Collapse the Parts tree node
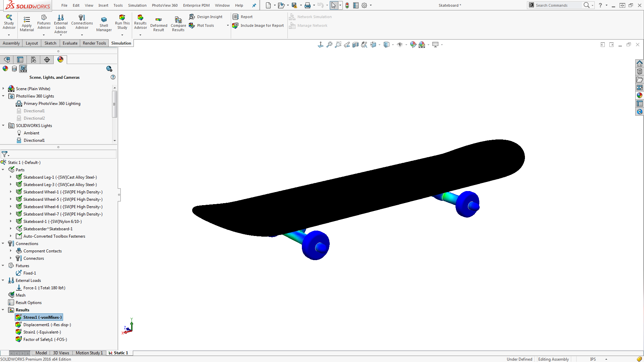This screenshot has width=644, height=362. [x=3, y=170]
